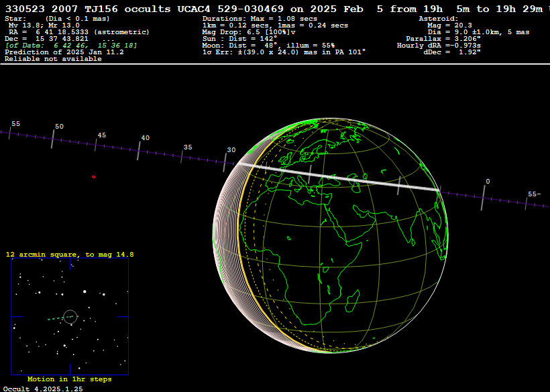Click 'Durations: Max = 1.08 secs'
Viewport: 550px width, 392px height.
[x=260, y=19]
